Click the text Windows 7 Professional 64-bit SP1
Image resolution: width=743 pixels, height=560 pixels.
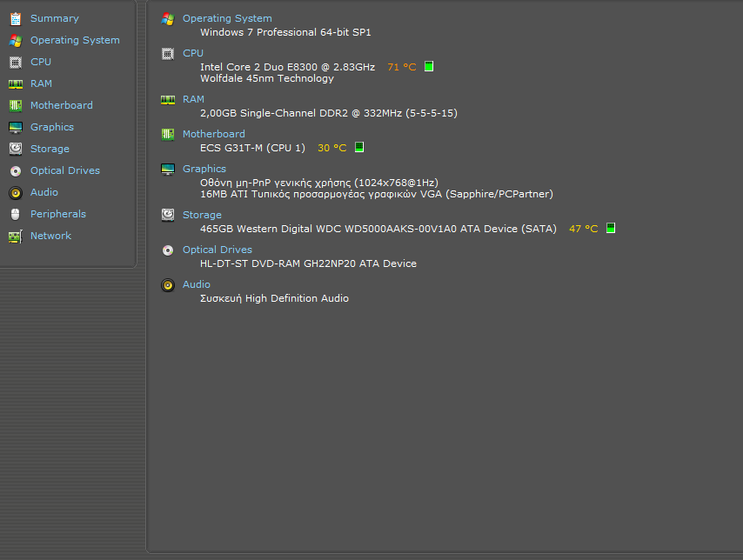pyautogui.click(x=285, y=32)
